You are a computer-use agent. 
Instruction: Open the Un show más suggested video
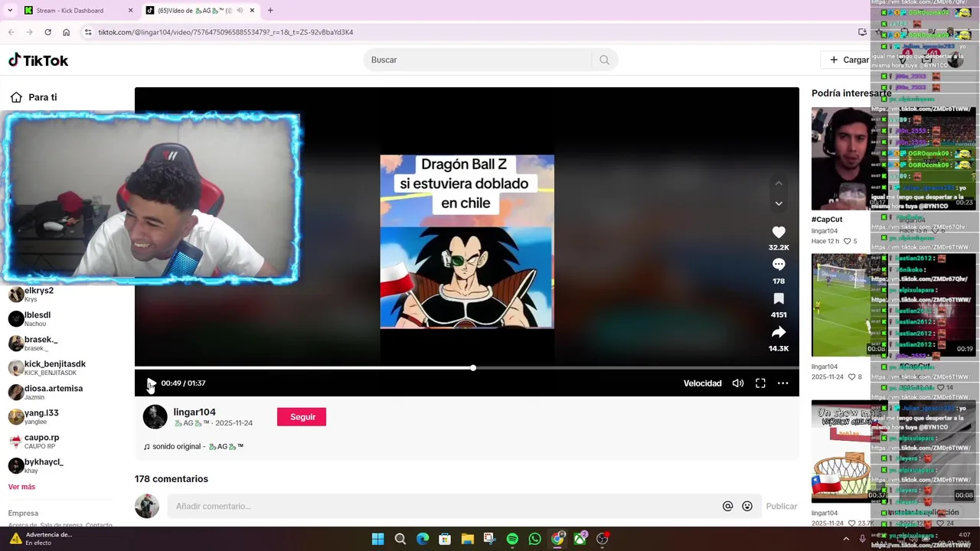click(x=841, y=452)
